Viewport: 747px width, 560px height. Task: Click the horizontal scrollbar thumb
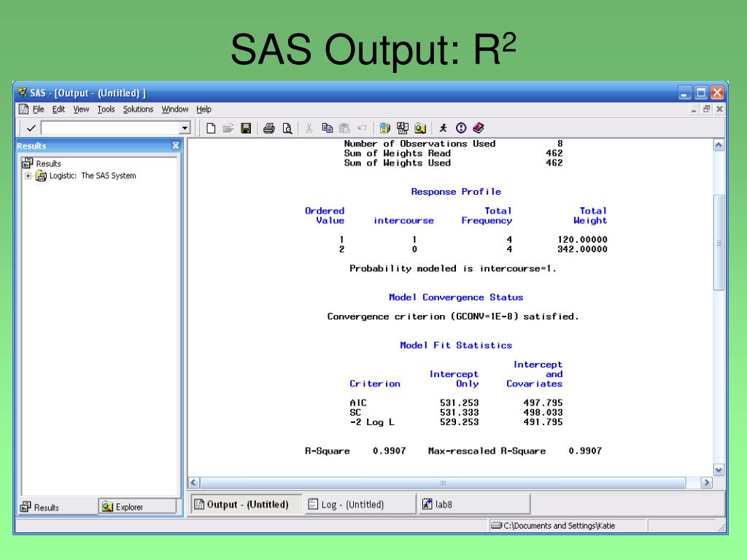443,483
